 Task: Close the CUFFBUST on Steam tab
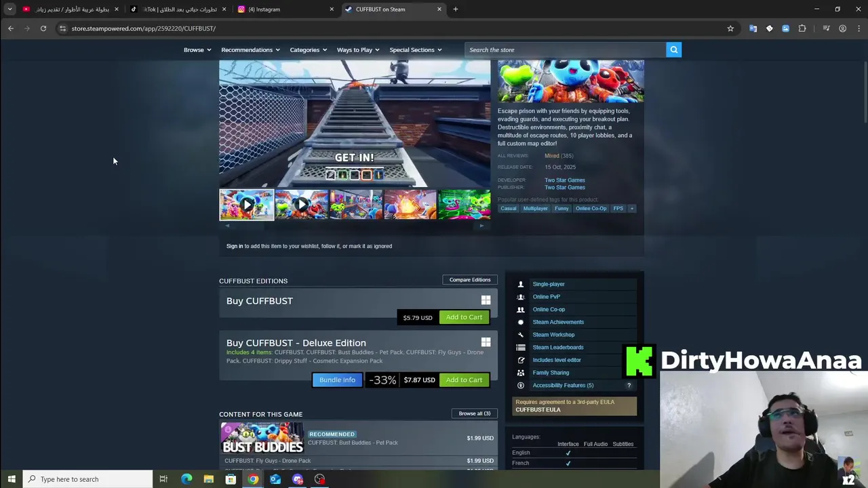pos(439,9)
